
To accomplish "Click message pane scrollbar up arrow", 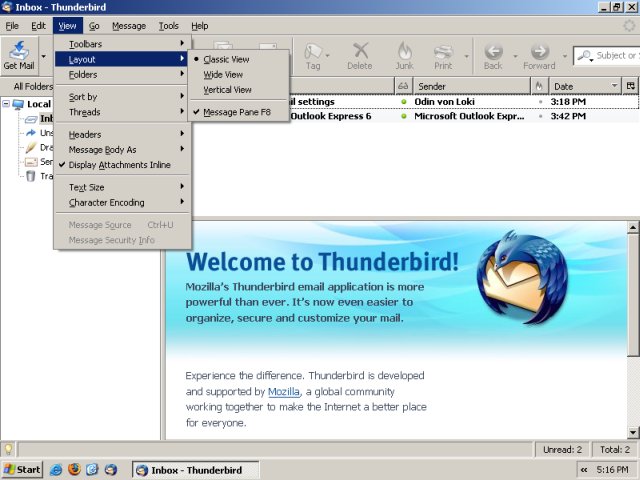I will click(633, 227).
